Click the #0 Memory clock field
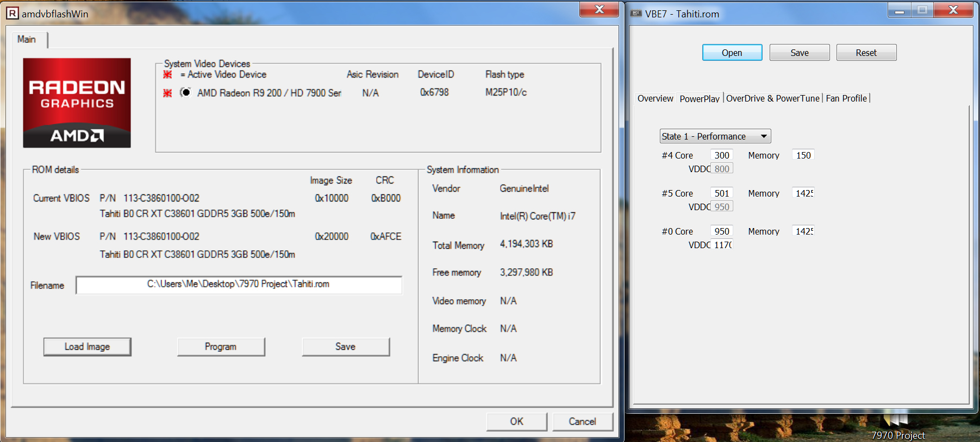This screenshot has width=980, height=442. (x=803, y=231)
